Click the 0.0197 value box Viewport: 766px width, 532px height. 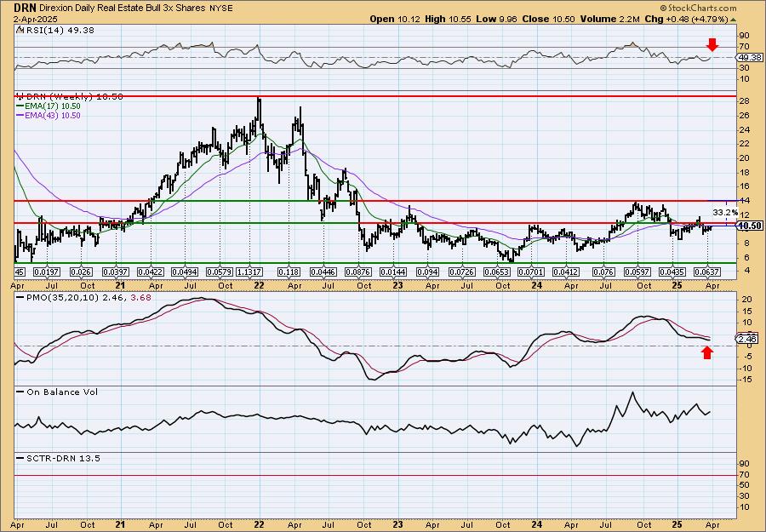[48, 272]
